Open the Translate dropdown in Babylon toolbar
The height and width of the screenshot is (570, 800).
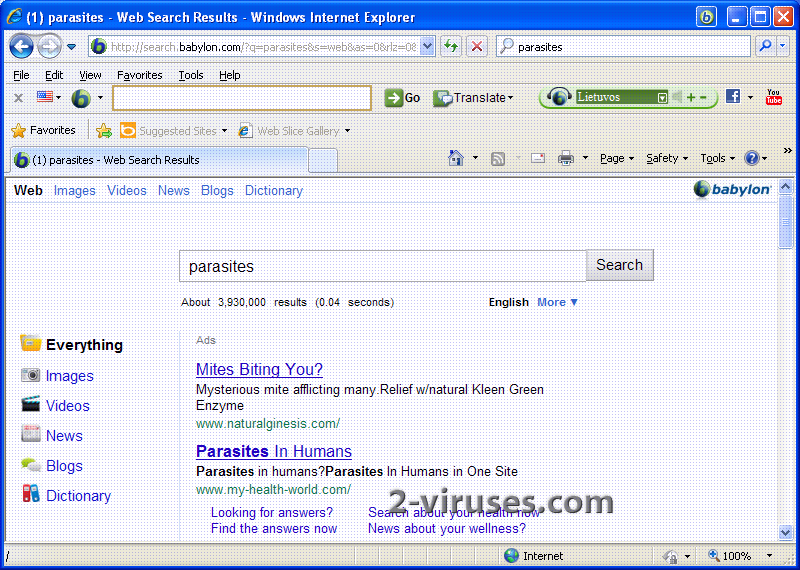point(474,97)
